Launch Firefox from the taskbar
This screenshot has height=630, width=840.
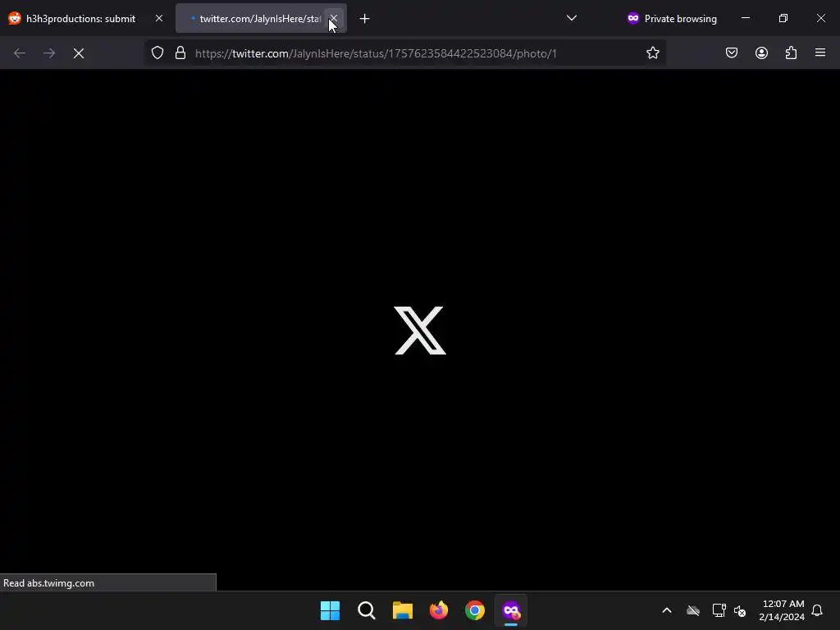pos(439,610)
